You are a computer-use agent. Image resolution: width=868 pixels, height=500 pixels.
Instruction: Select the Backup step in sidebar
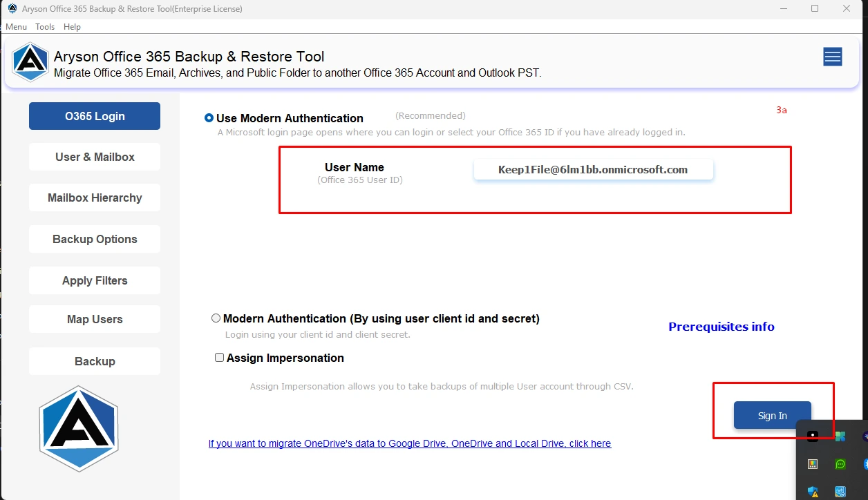pyautogui.click(x=95, y=361)
